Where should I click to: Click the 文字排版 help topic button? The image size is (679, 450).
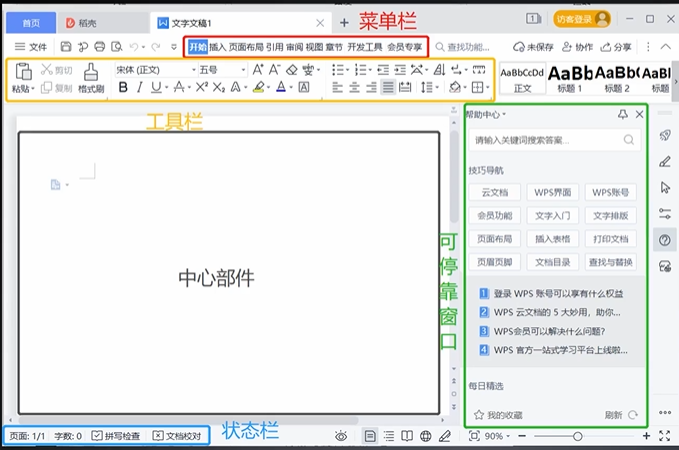point(611,216)
